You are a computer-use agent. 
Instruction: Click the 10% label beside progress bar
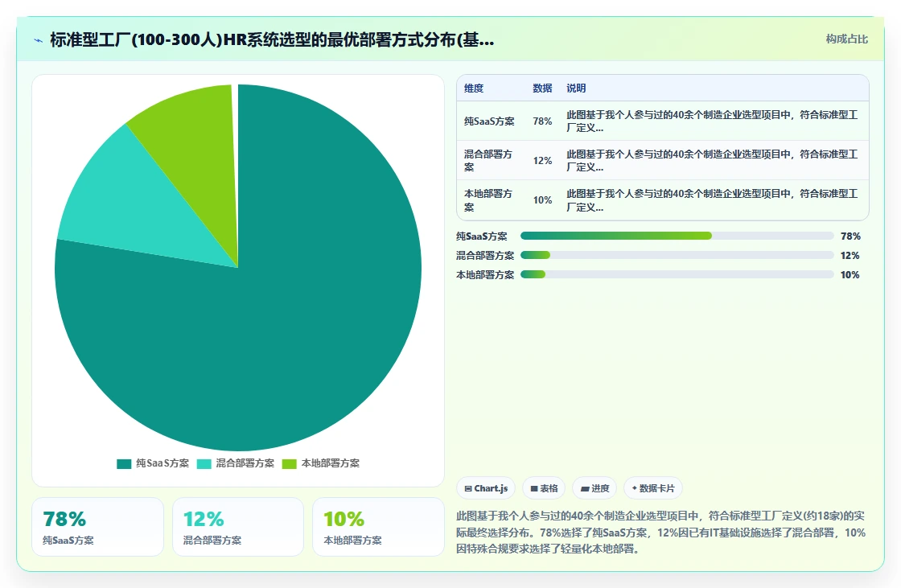(850, 275)
